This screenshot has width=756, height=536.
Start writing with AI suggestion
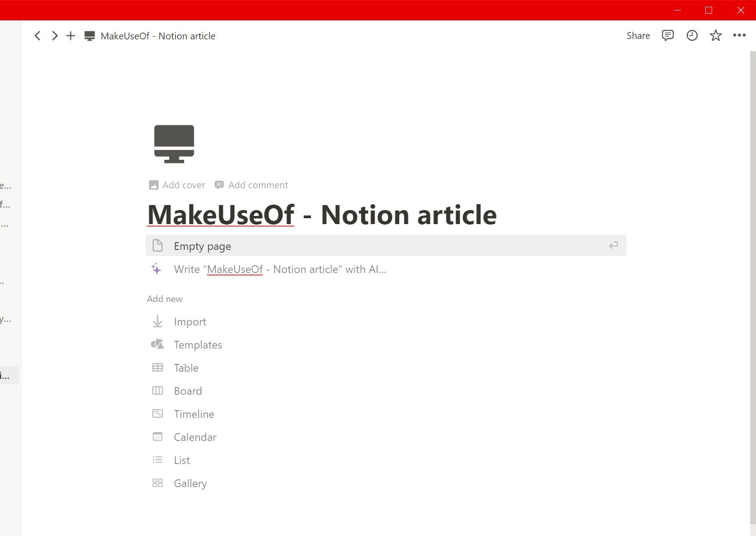pyautogui.click(x=279, y=269)
